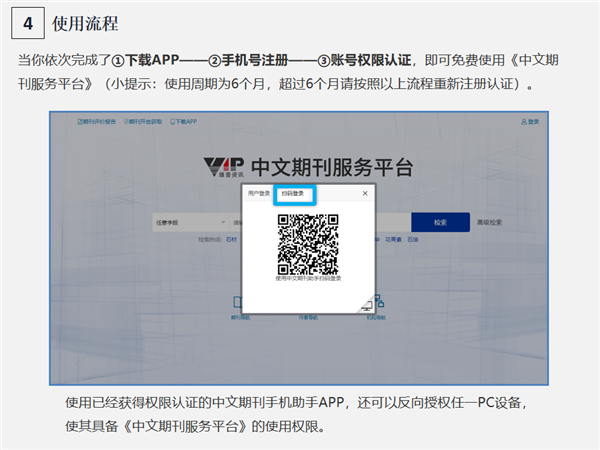Open the 期刊评价报告 link
Viewport: 600px width, 450px height.
tap(96, 122)
